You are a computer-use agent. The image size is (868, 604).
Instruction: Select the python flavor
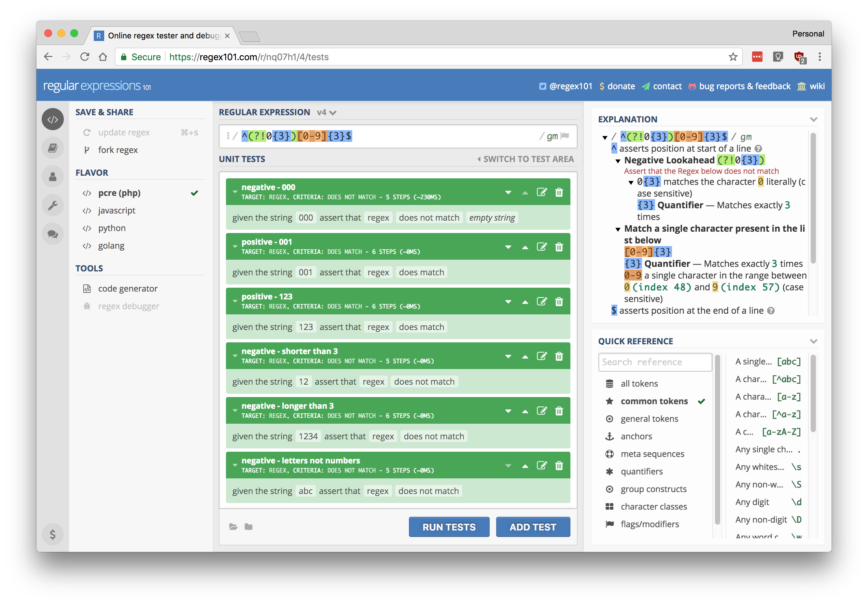[140, 228]
